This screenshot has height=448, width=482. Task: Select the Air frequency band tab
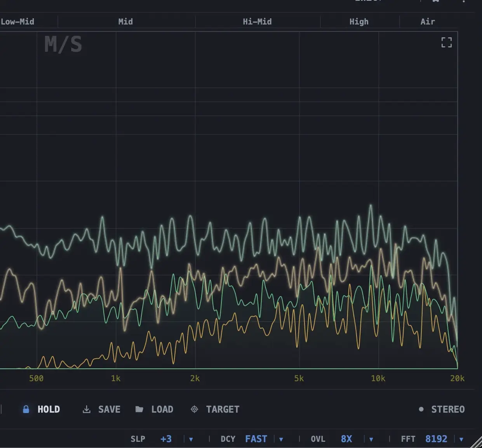(427, 22)
